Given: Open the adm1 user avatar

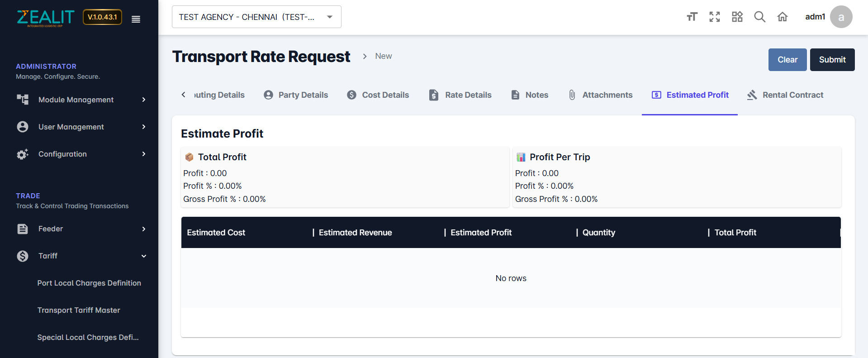Looking at the screenshot, I should pyautogui.click(x=840, y=17).
